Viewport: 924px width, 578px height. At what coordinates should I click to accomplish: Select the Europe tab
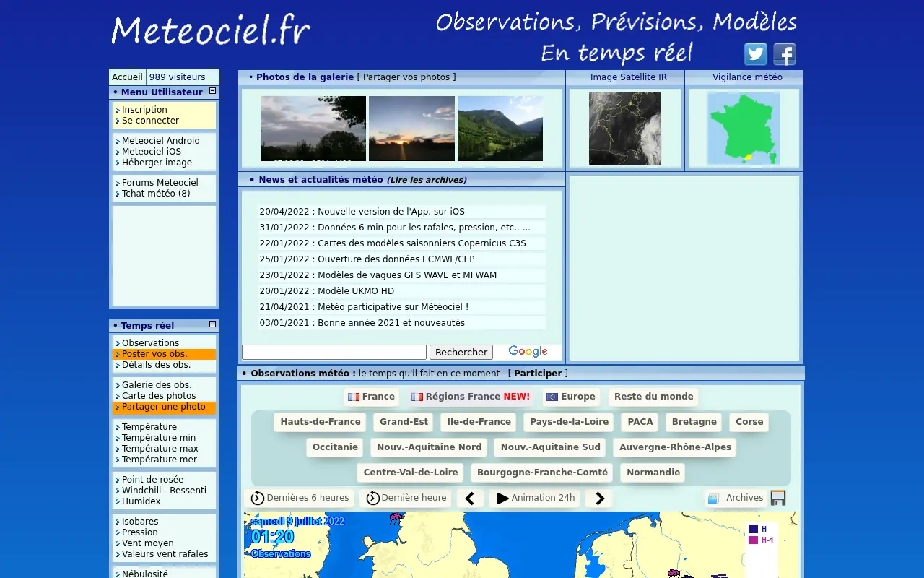571,397
